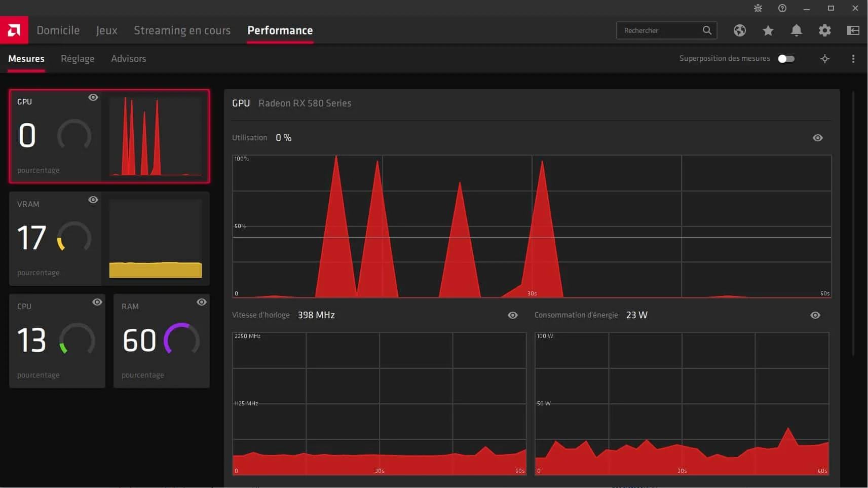Click the GPU mini usage graph
This screenshot has height=488, width=868.
(156, 136)
